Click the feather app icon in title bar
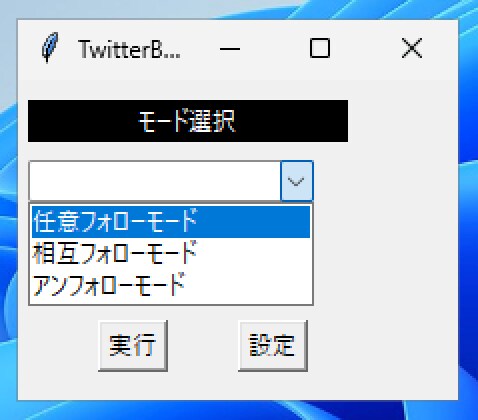The height and width of the screenshot is (420, 478). tap(50, 47)
